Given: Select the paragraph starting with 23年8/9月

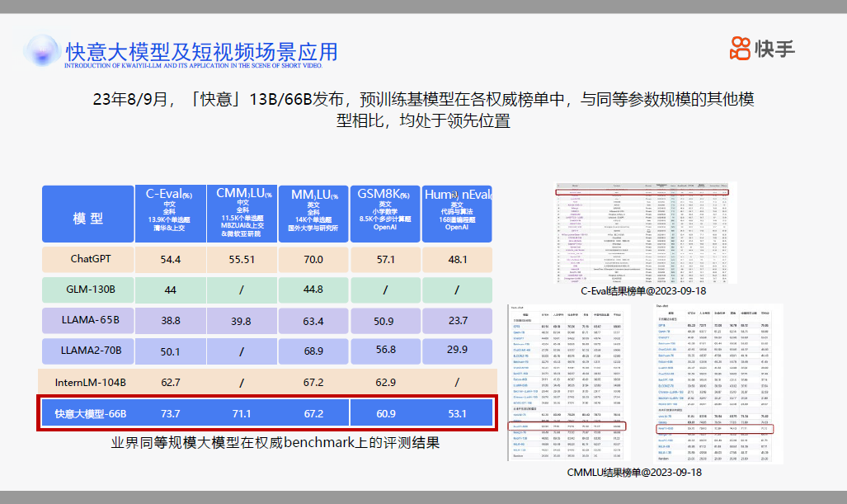Looking at the screenshot, I should coord(424,110).
